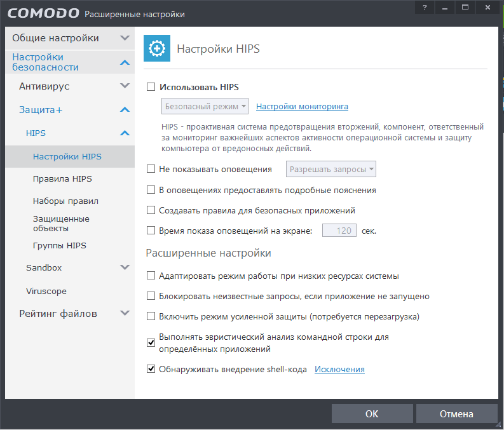Click the HIPS label in sidebar
Screen dimensions: 504x430
[36, 133]
